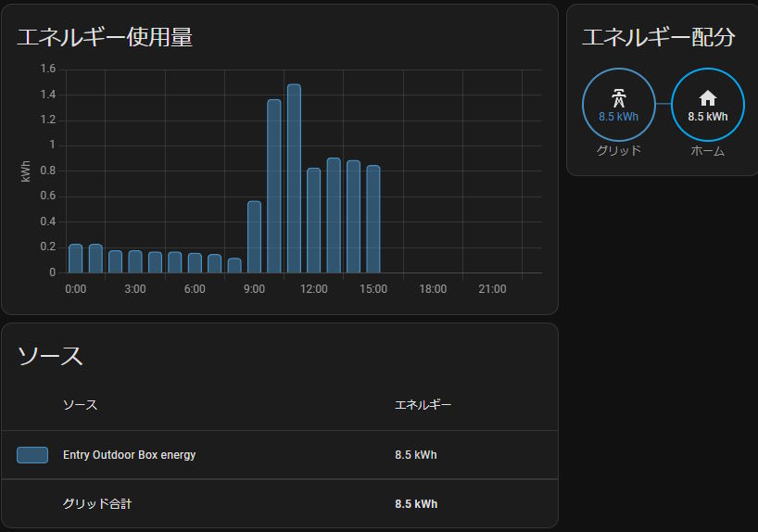Click 8.5 kWh value in Entry Outdoor Box row

(x=416, y=455)
